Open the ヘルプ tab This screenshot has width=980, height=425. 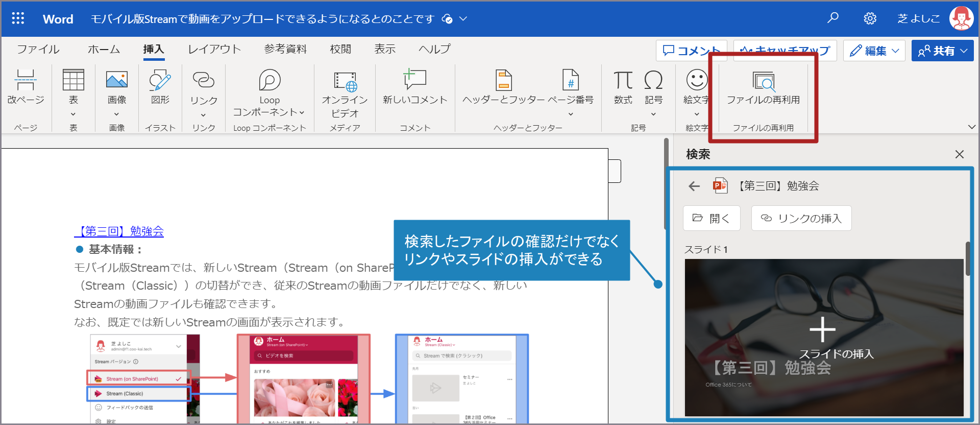tap(435, 49)
